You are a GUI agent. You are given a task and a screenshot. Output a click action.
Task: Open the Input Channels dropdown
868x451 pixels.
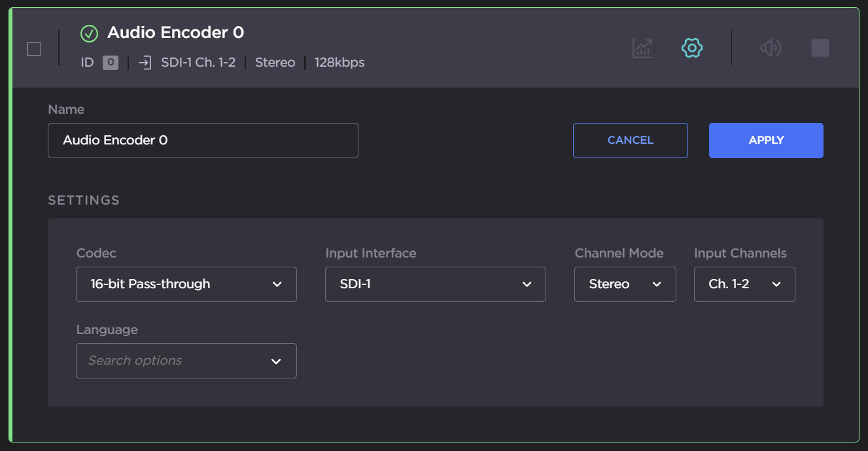[x=744, y=284]
